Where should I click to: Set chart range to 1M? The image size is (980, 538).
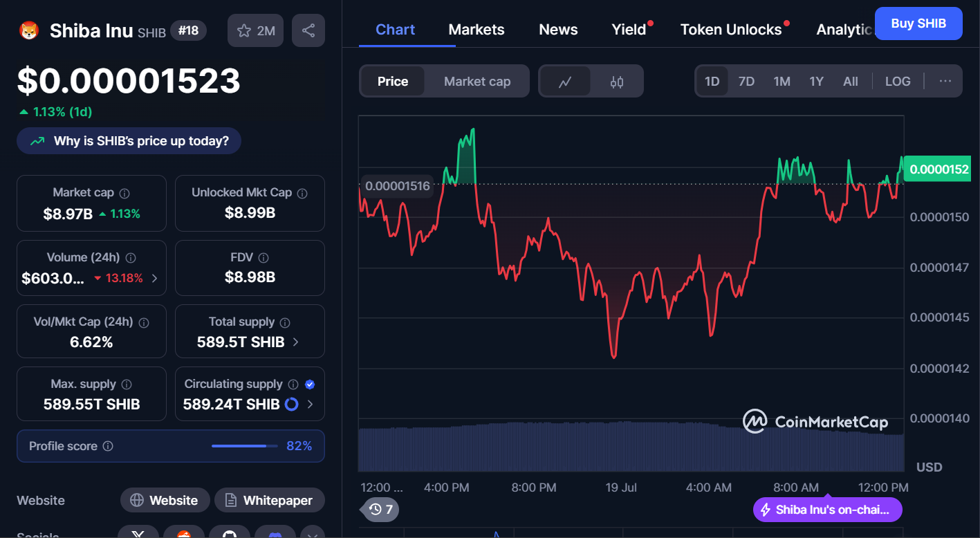782,81
